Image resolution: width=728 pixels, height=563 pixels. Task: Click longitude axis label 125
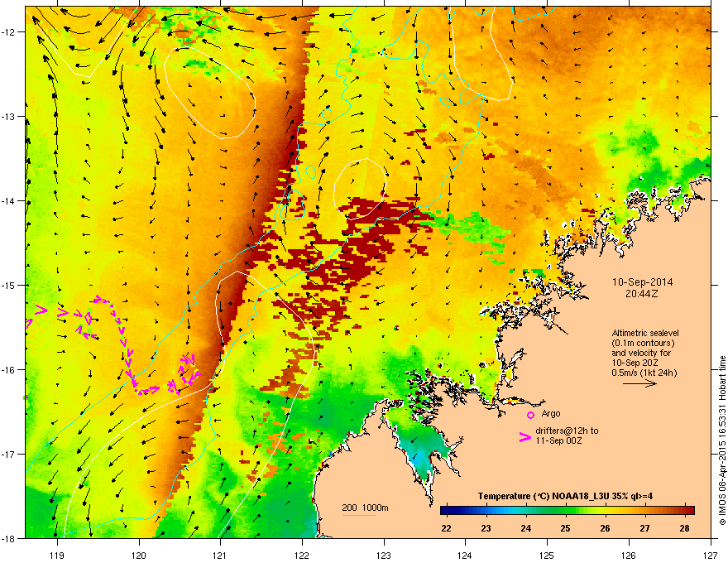point(547,555)
